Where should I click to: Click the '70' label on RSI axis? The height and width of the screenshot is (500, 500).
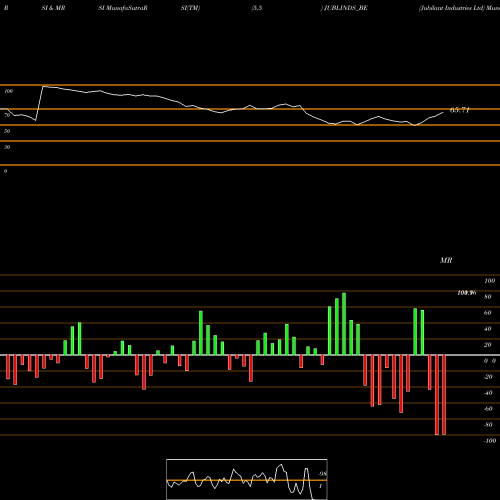[7, 115]
